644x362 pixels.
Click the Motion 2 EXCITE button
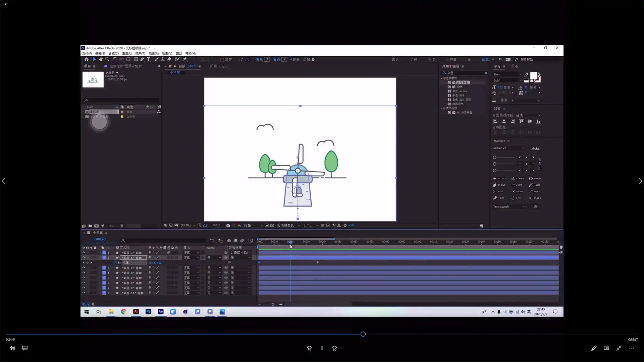(x=499, y=179)
